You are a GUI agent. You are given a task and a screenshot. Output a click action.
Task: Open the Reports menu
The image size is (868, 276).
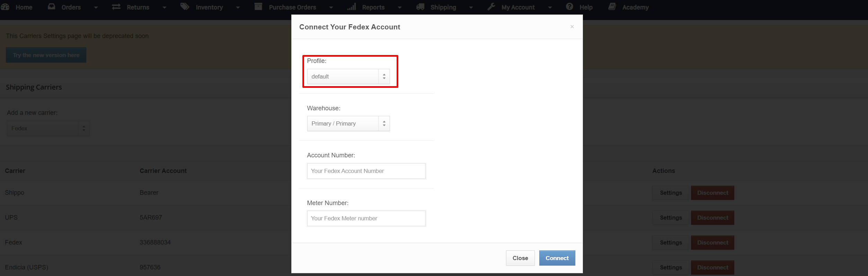pyautogui.click(x=373, y=7)
